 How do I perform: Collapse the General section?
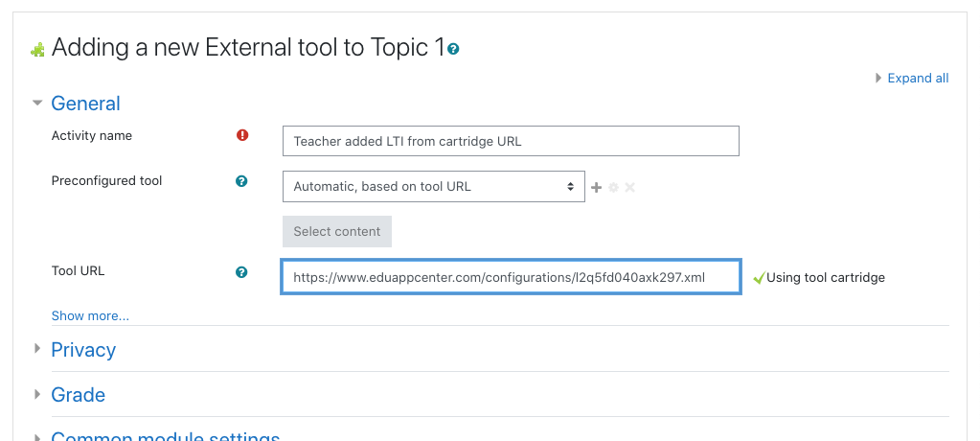tap(85, 104)
